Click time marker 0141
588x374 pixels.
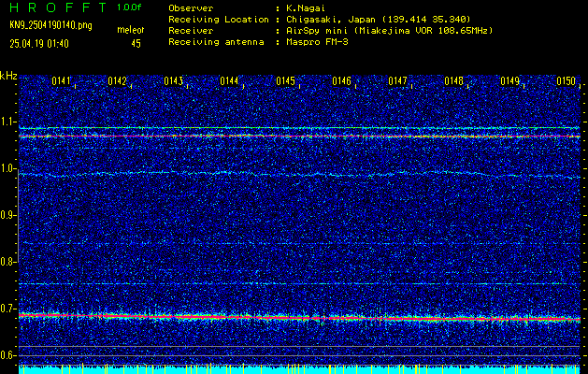coord(61,80)
